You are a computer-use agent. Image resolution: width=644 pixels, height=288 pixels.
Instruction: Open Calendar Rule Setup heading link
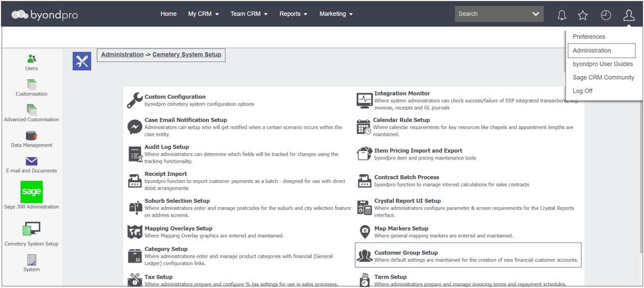tap(401, 120)
